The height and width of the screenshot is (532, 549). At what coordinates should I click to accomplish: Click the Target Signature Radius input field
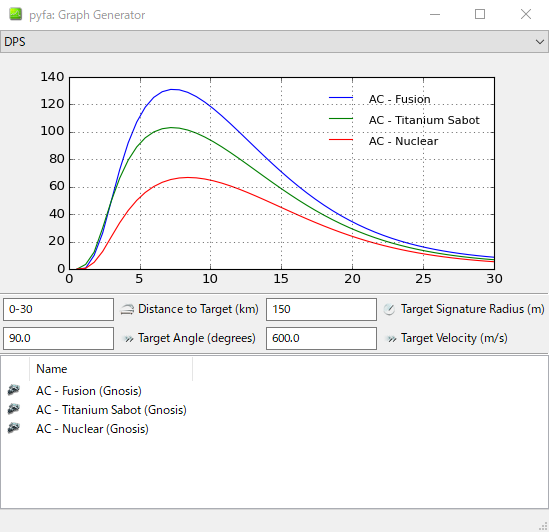point(321,309)
